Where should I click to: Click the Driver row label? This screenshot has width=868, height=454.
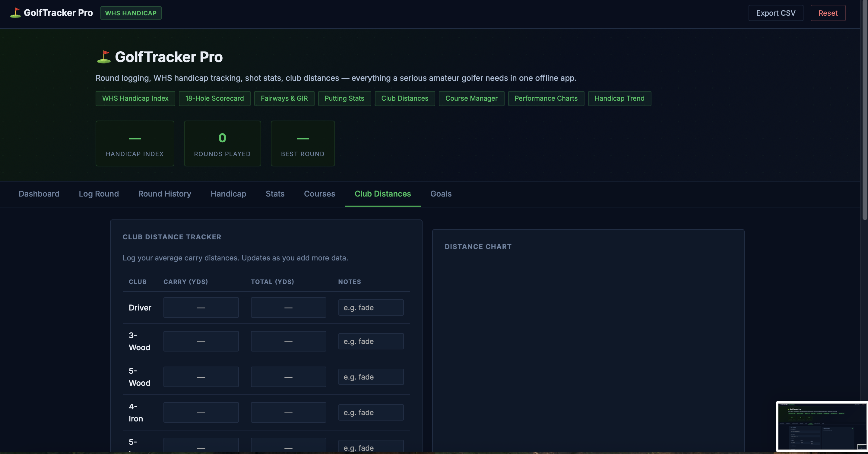tap(140, 307)
